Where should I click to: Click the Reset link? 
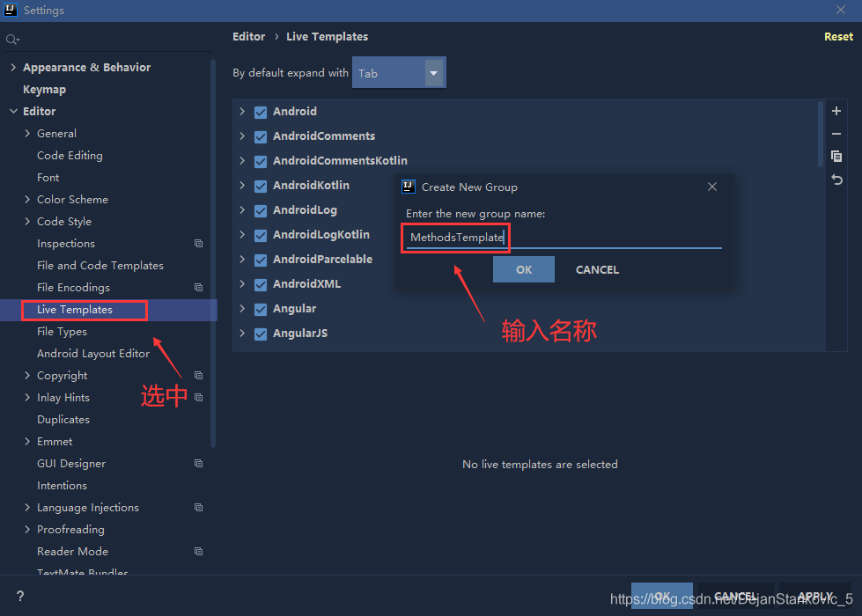[x=838, y=37]
